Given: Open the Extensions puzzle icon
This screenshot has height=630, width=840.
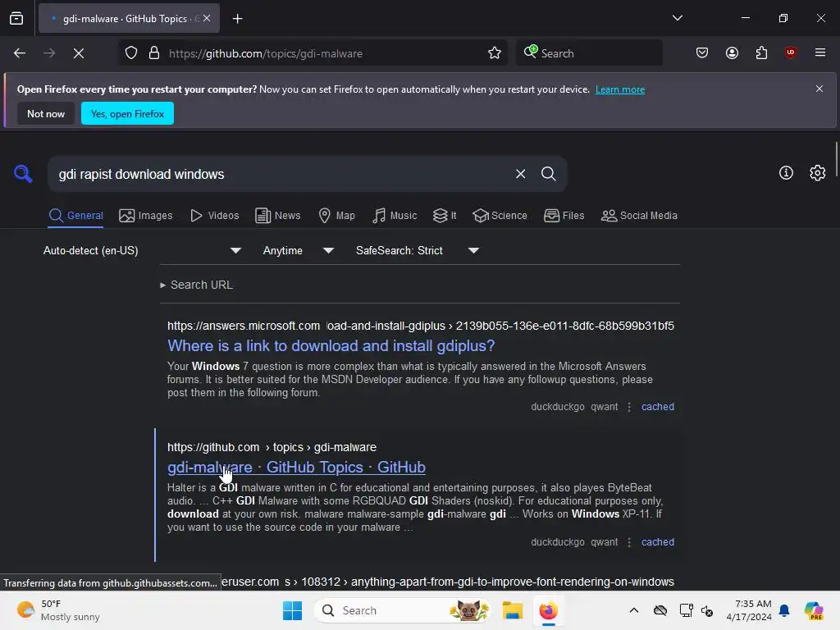Looking at the screenshot, I should coord(761,52).
